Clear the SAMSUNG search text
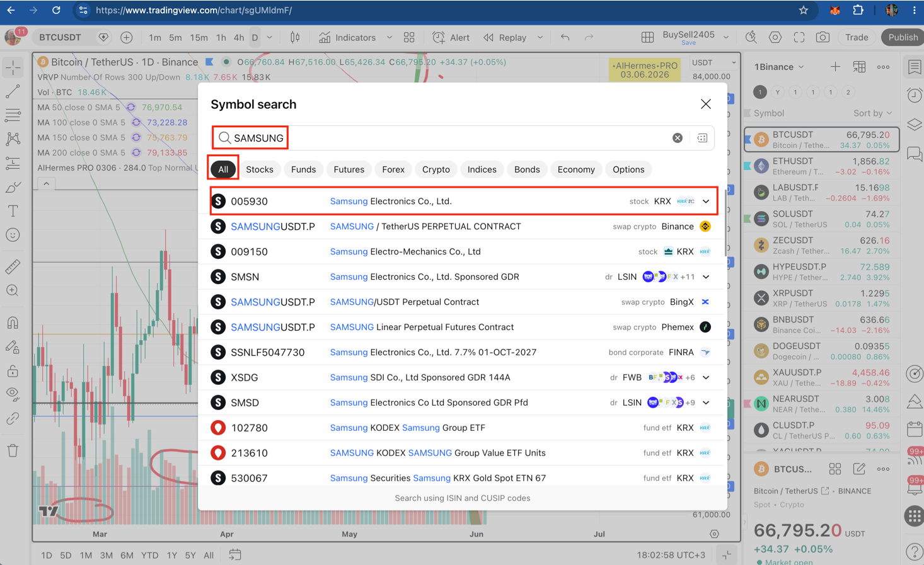Image resolution: width=924 pixels, height=565 pixels. [678, 138]
